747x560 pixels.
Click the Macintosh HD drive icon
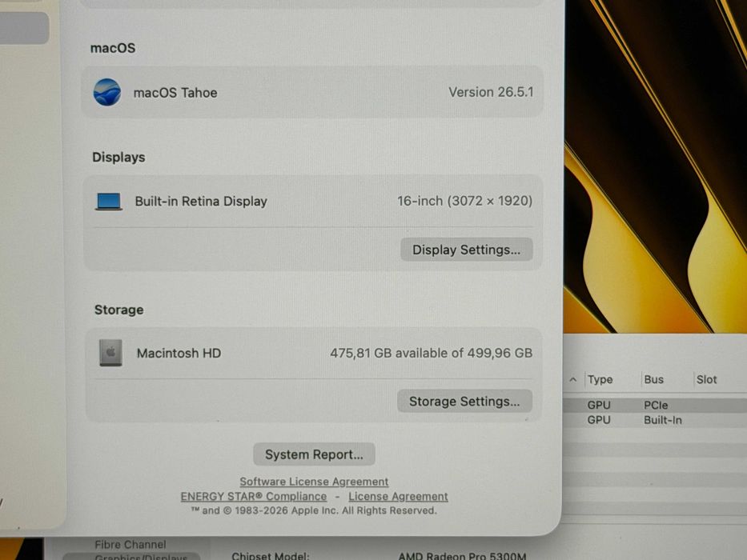tap(110, 353)
